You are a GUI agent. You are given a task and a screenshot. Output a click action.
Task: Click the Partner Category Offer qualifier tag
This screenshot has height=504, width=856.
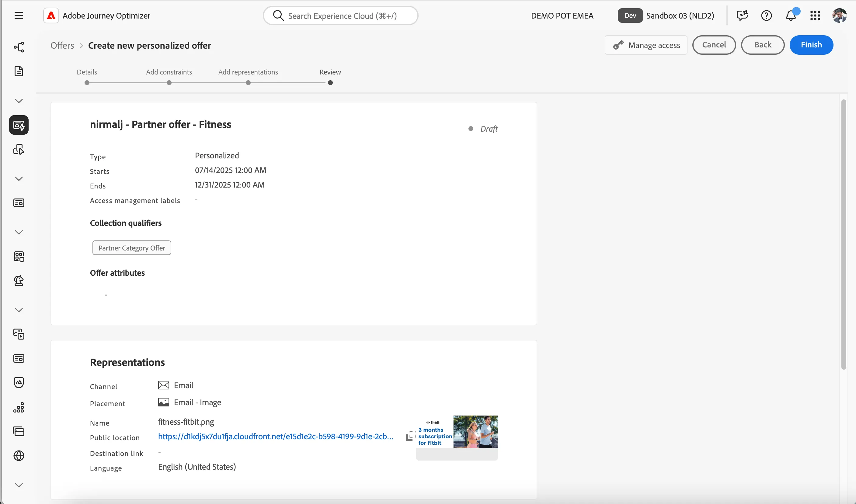click(x=132, y=248)
